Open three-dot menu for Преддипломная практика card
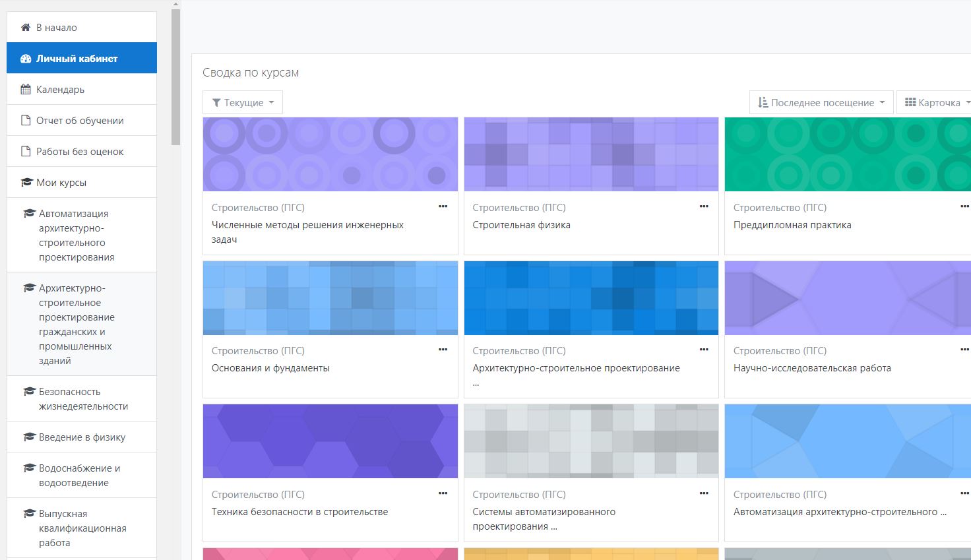 click(965, 206)
